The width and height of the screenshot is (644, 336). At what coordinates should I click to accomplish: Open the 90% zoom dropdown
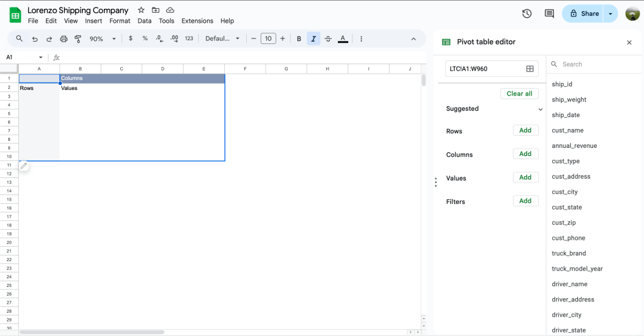(x=103, y=38)
